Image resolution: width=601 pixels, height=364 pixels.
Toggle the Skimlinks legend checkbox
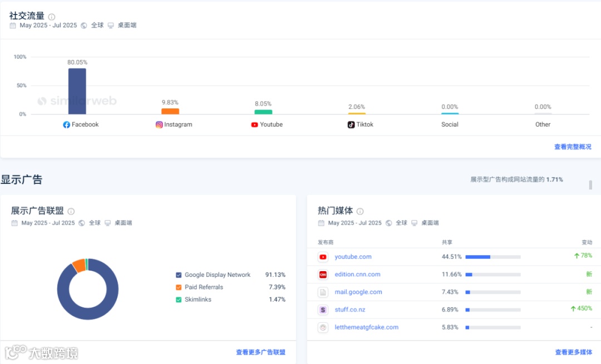point(179,300)
